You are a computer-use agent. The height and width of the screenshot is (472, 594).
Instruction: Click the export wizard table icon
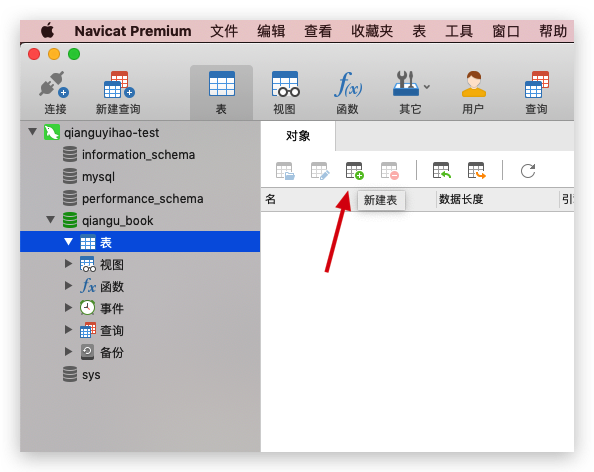(x=477, y=171)
